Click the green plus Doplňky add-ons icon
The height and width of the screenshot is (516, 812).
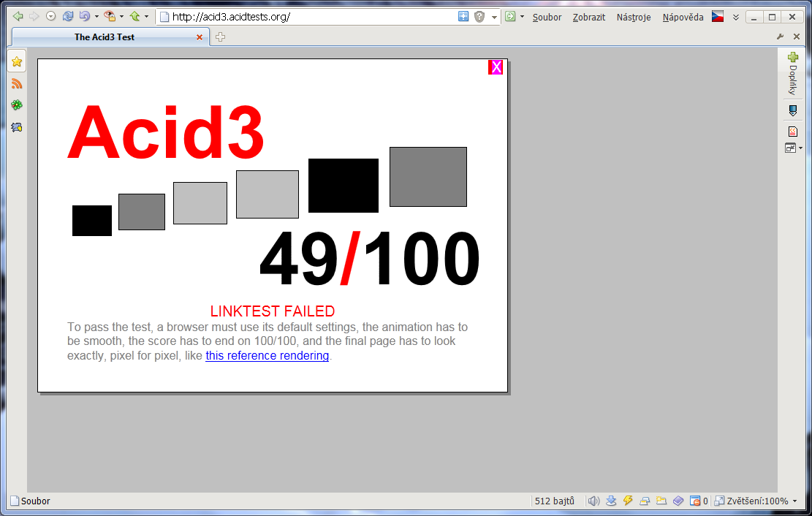pyautogui.click(x=792, y=58)
